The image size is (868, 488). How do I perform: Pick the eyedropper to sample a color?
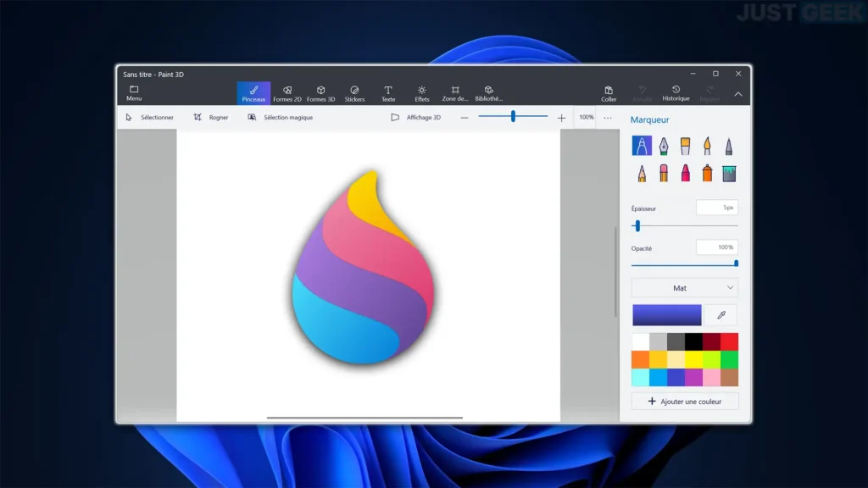[722, 314]
